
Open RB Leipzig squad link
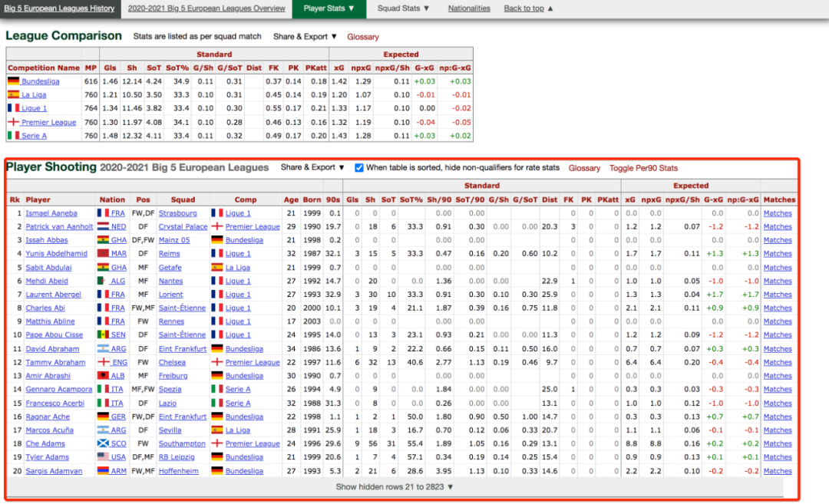point(177,457)
